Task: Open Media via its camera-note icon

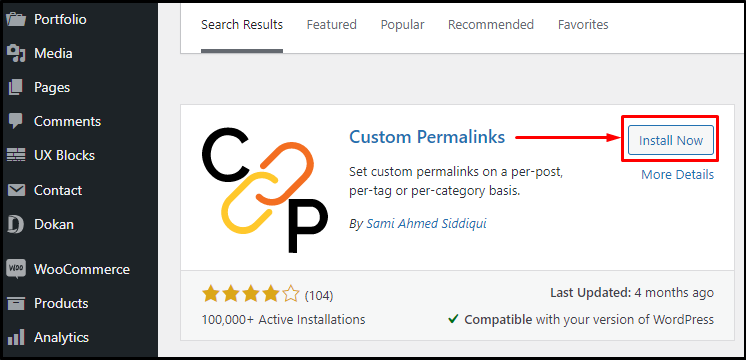Action: tap(16, 53)
